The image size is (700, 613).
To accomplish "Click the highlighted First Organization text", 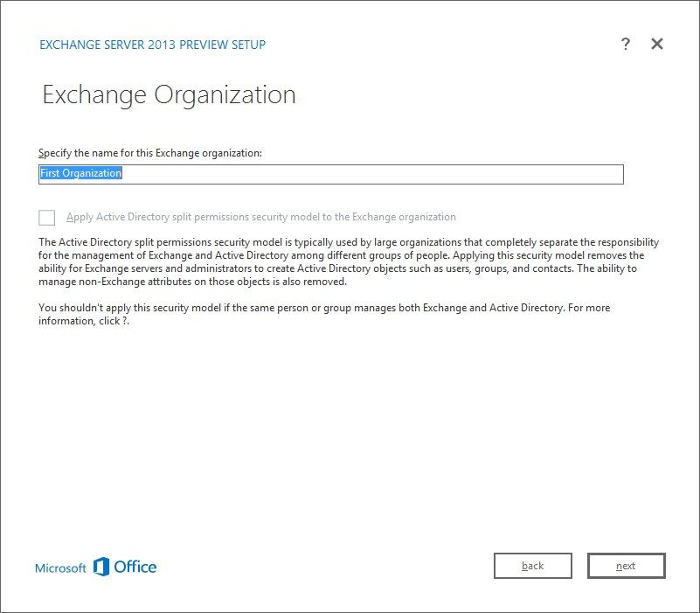I will pyautogui.click(x=80, y=172).
